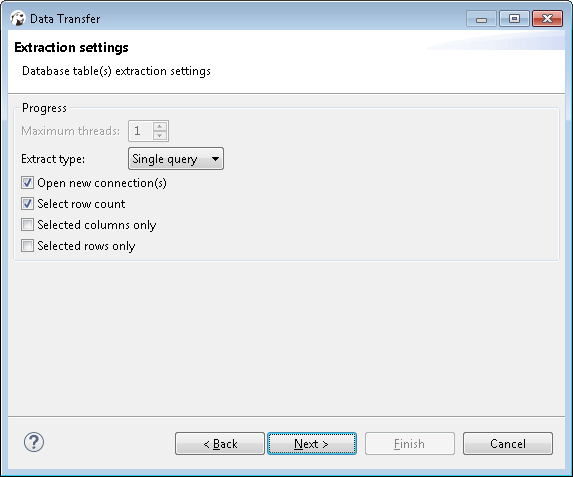Close the Data Transfer window

[547, 19]
